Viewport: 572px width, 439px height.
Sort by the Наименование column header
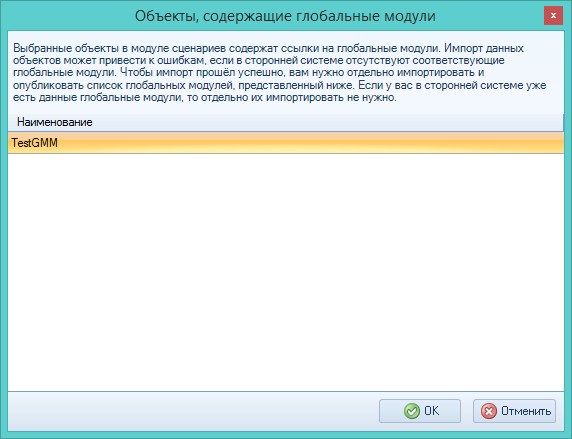tap(55, 122)
